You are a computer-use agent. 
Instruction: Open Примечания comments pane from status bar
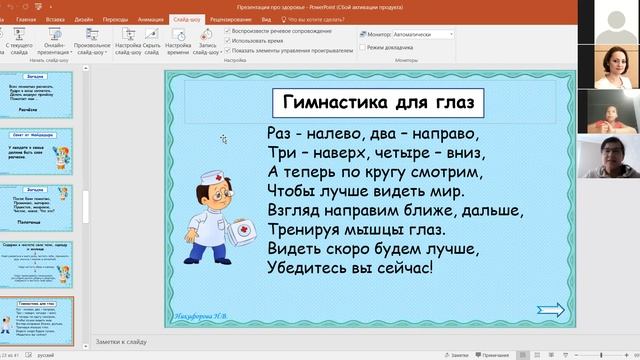(x=492, y=355)
